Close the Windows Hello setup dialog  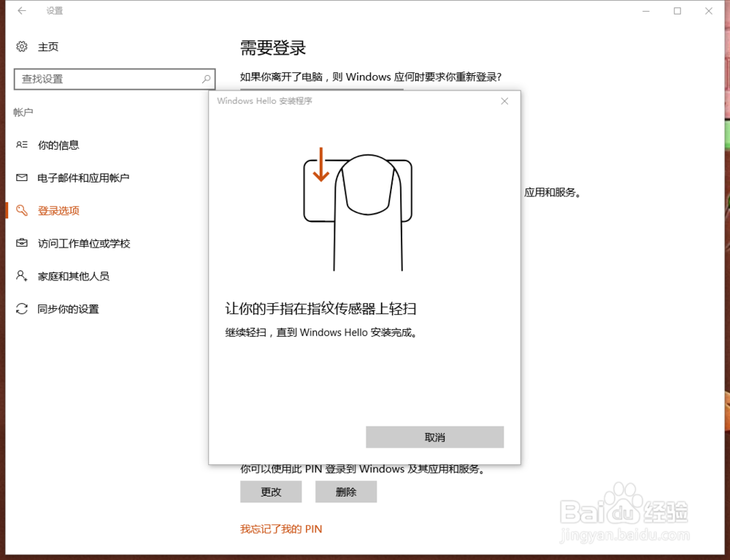(x=504, y=101)
